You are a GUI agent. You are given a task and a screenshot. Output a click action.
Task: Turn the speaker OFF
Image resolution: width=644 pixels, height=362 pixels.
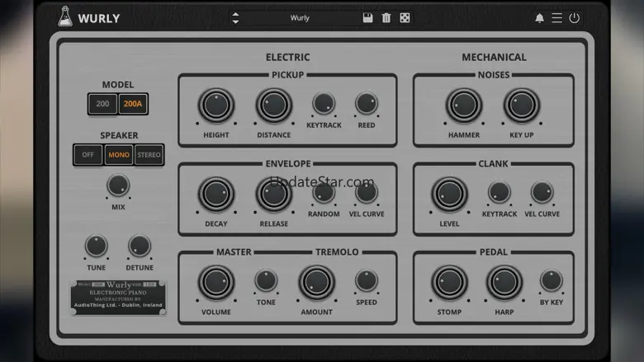pyautogui.click(x=88, y=154)
